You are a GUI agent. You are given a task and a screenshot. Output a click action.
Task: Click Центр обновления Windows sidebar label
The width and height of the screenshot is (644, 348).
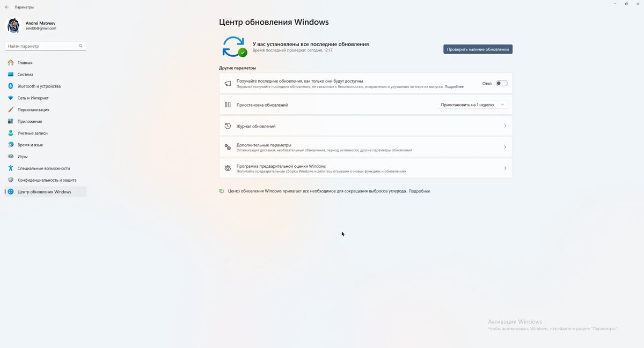click(44, 192)
